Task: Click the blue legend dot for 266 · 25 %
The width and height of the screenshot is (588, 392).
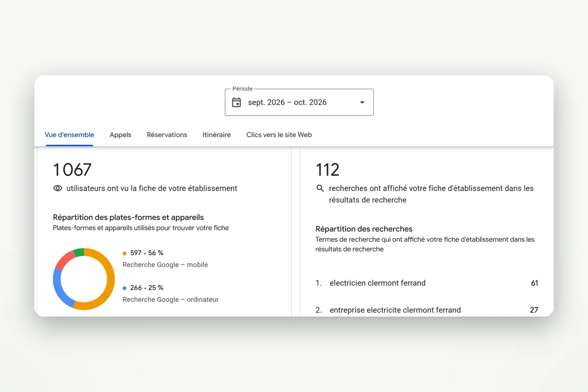Action: (124, 288)
